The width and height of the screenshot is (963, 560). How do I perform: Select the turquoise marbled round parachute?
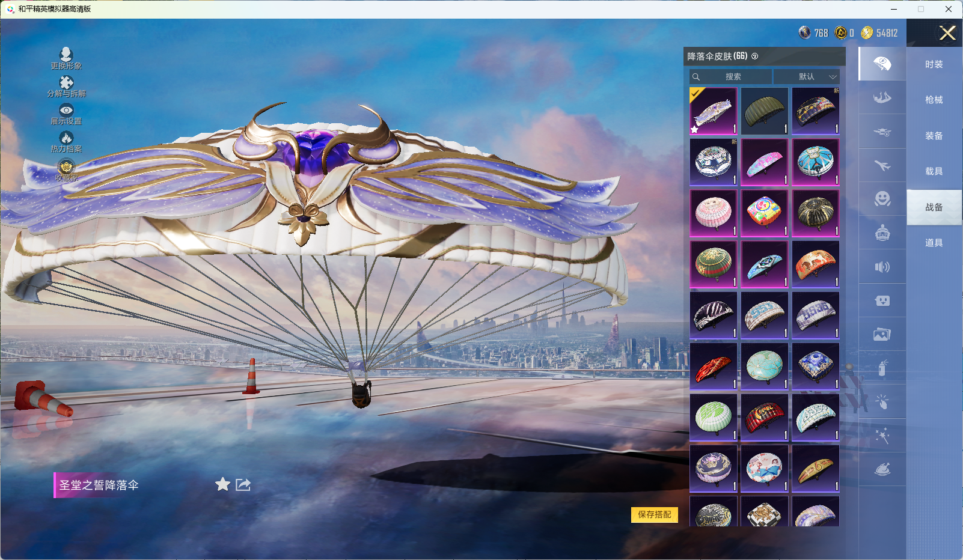tap(765, 367)
